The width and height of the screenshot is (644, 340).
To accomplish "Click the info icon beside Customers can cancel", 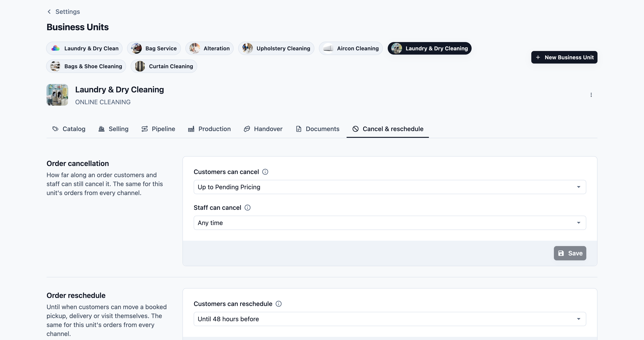I will coord(265,172).
